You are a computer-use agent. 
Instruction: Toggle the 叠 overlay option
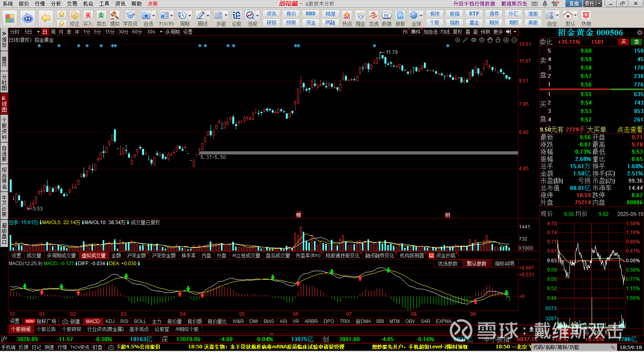(x=468, y=32)
